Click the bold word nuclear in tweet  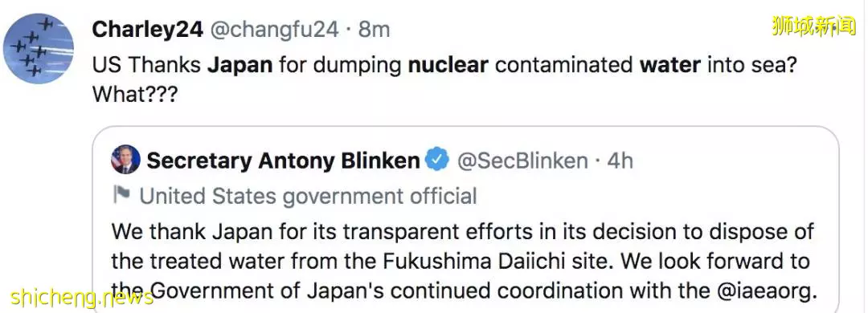(448, 65)
